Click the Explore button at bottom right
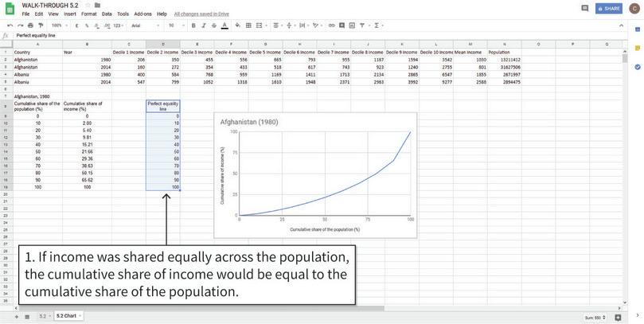The image size is (644, 324). coord(618,318)
